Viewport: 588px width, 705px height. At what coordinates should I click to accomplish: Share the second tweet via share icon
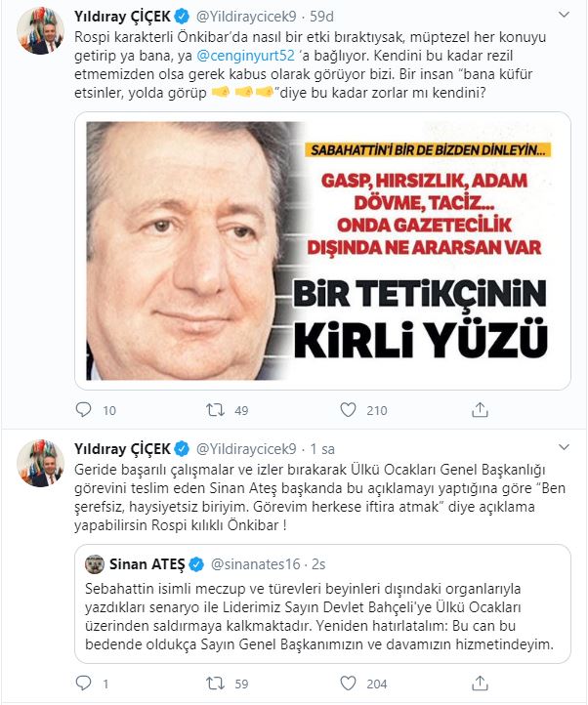point(480,683)
